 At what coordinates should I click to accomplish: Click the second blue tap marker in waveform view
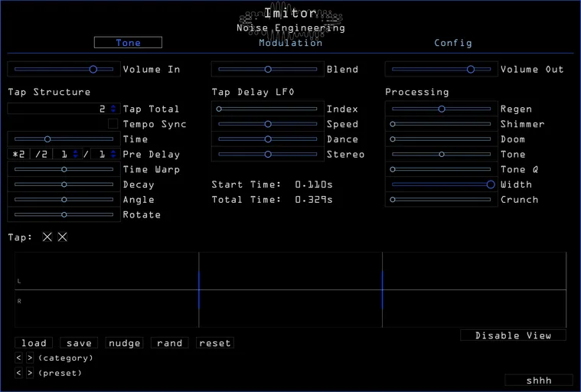pos(383,289)
